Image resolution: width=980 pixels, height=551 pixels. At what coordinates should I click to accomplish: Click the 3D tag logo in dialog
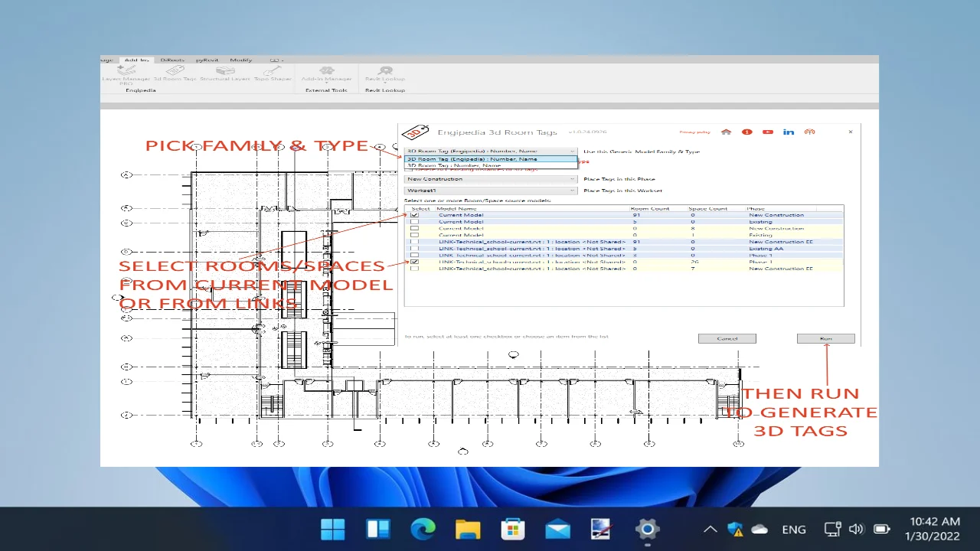pyautogui.click(x=416, y=132)
